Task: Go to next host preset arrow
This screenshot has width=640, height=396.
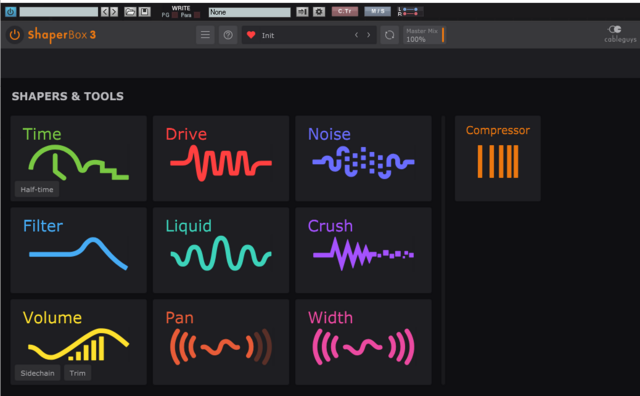Action: click(114, 12)
